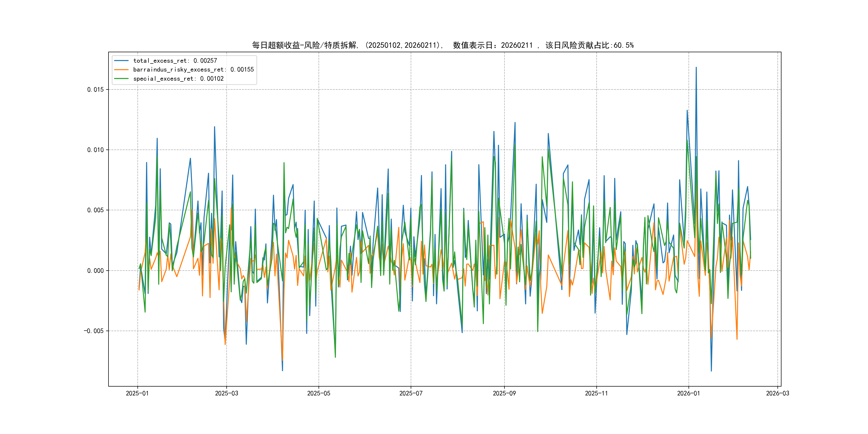Click the 2026-01 x-axis tick label
The width and height of the screenshot is (868, 434).
pyautogui.click(x=689, y=393)
